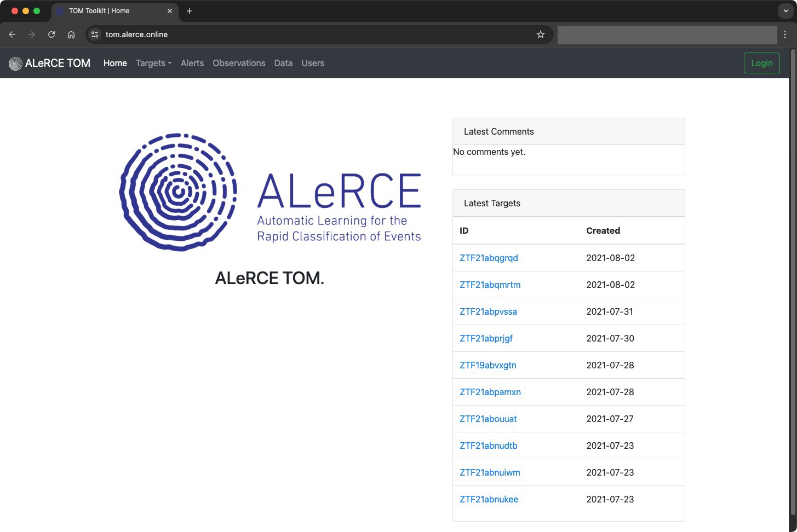Bookmark this page with the star icon
The width and height of the screenshot is (797, 532).
point(541,34)
